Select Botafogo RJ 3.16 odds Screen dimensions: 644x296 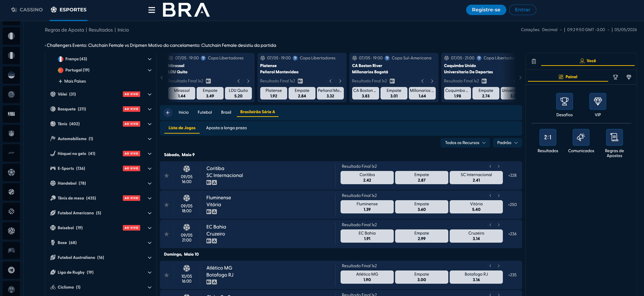tap(476, 277)
